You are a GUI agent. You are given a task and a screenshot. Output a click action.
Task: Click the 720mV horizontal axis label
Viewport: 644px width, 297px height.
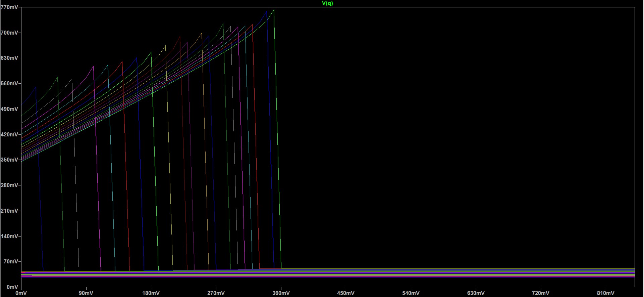[x=541, y=293]
